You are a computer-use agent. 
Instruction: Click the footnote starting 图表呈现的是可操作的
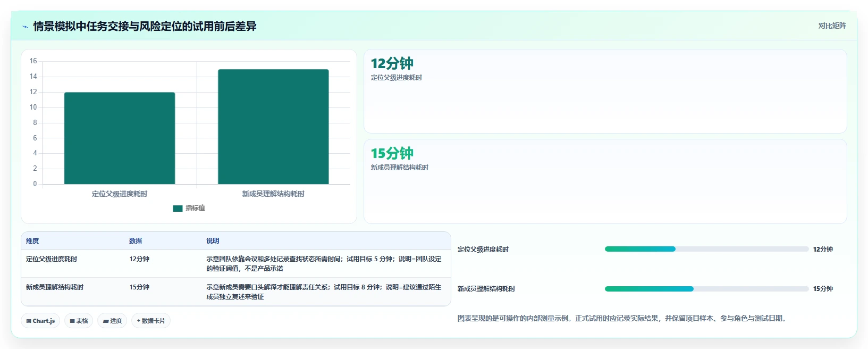click(623, 318)
